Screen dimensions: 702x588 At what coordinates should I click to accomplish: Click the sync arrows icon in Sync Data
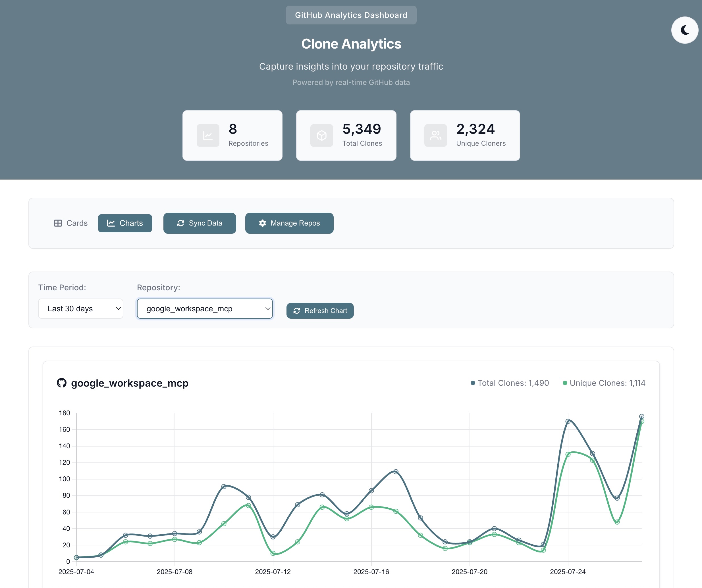181,223
